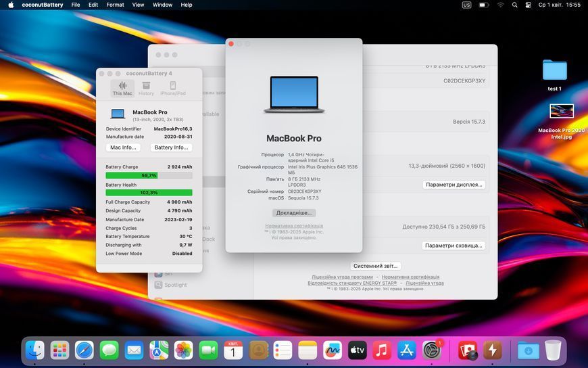Screen dimensions: 588x368
Task: Click coconutBattery icon in the Dock
Action: (x=493, y=350)
